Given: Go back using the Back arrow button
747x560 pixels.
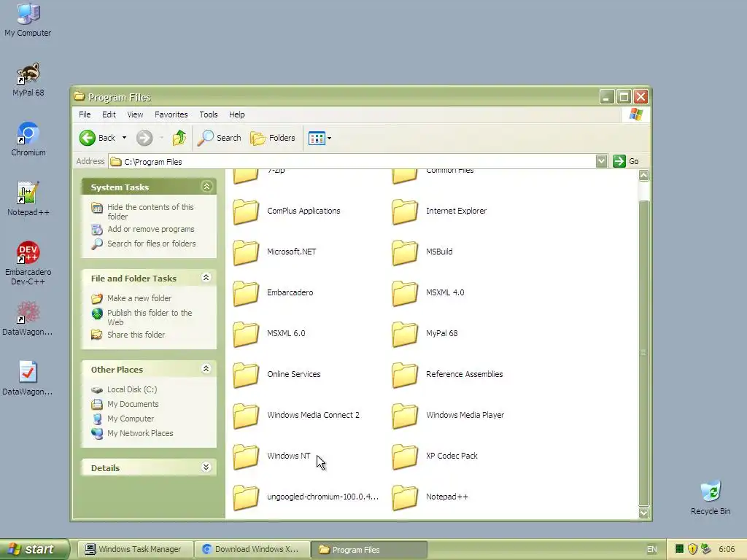Looking at the screenshot, I should click(x=97, y=138).
